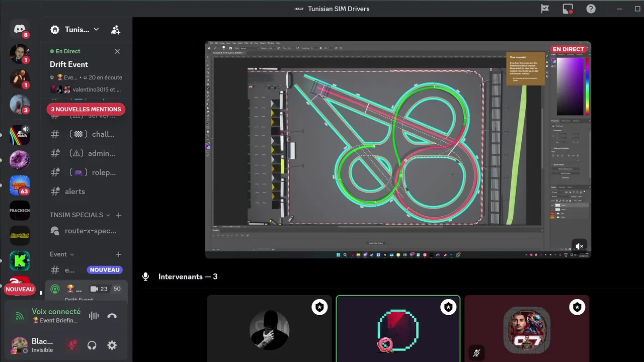The width and height of the screenshot is (644, 362).
Task: Click the red NOUVEAU unread indicator
Action: tap(20, 289)
